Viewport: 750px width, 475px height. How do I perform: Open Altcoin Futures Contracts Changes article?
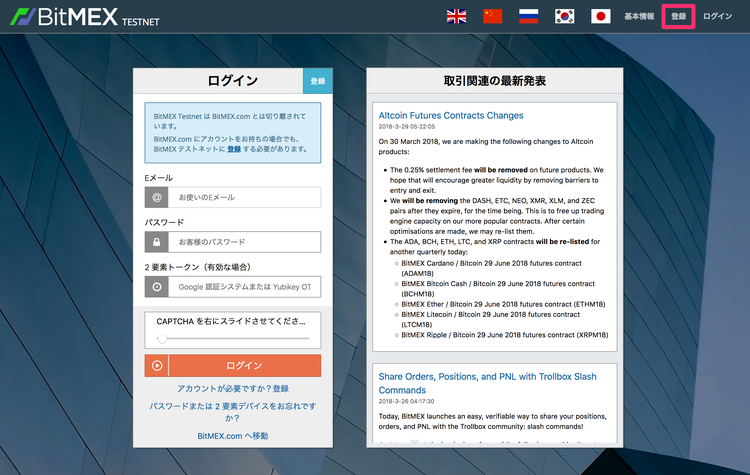pos(451,115)
